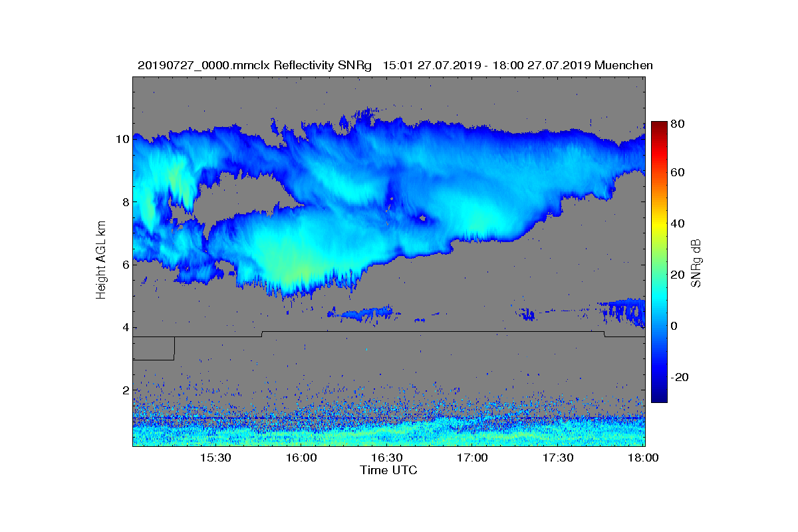Click the 'SNRg dB' colorbar label
This screenshot has width=798, height=532.
(696, 263)
